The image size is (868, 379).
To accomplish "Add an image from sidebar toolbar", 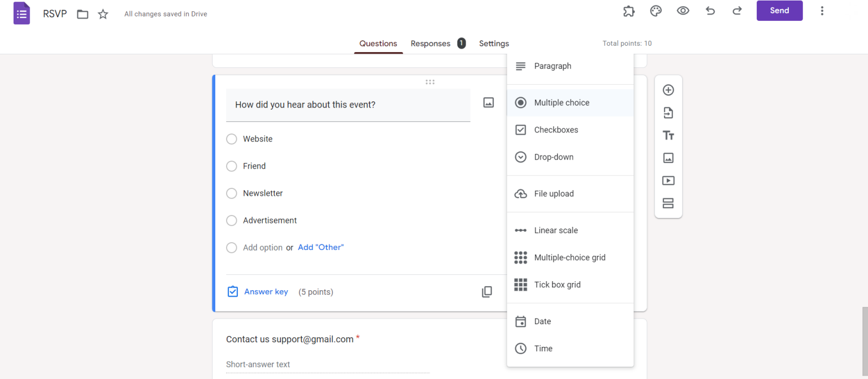I will (668, 158).
